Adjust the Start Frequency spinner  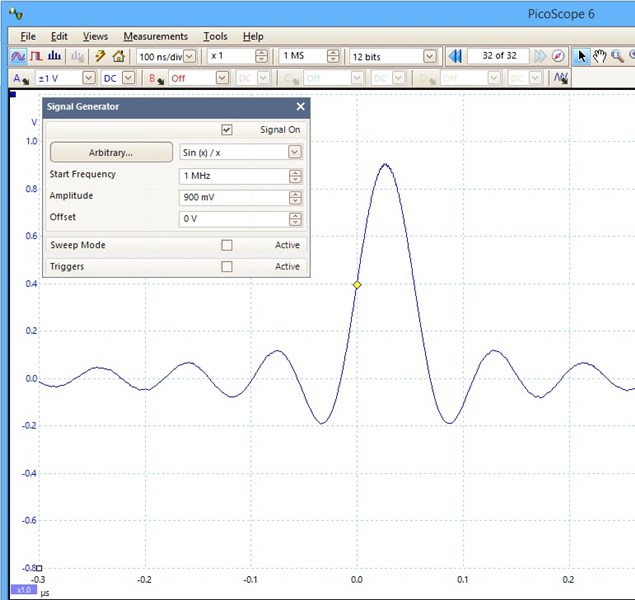[295, 176]
